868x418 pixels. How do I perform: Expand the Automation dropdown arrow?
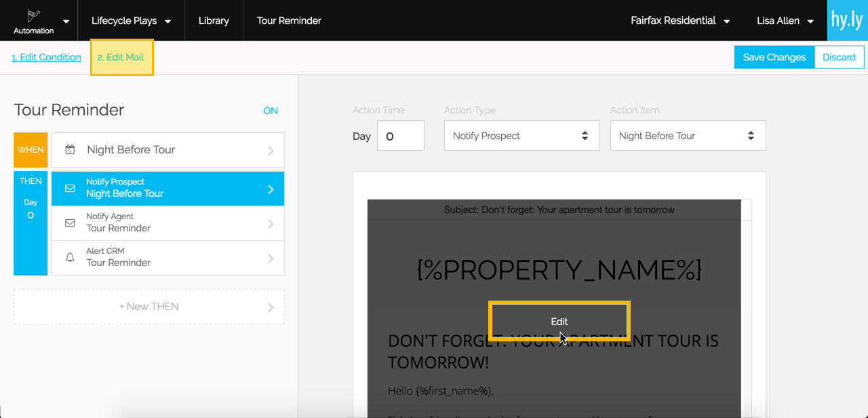click(66, 21)
